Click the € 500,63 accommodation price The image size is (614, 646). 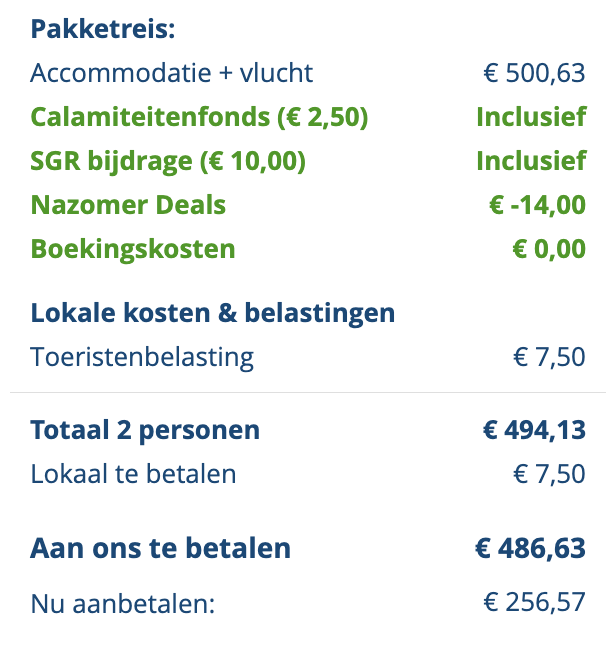pyautogui.click(x=533, y=73)
